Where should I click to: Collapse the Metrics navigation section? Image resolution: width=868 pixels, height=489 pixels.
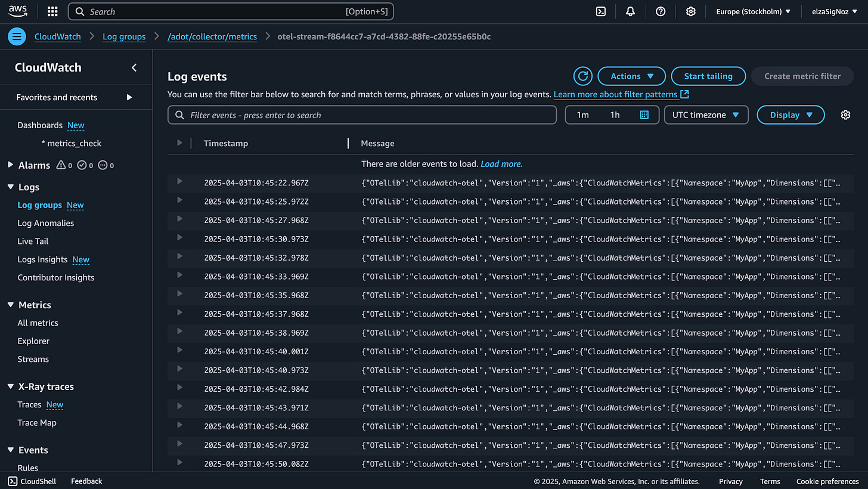click(x=10, y=305)
